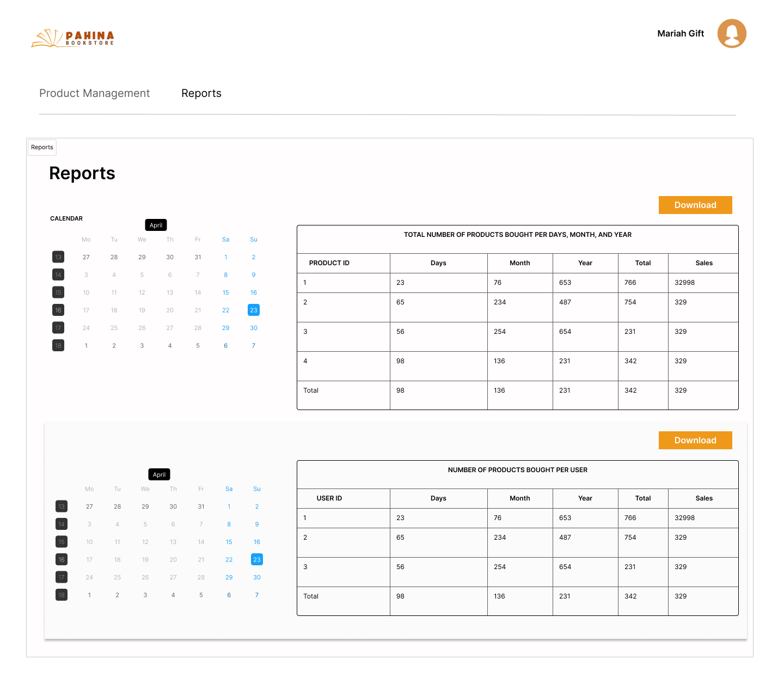
Task: Select week 16 badge in top calendar
Action: point(58,310)
